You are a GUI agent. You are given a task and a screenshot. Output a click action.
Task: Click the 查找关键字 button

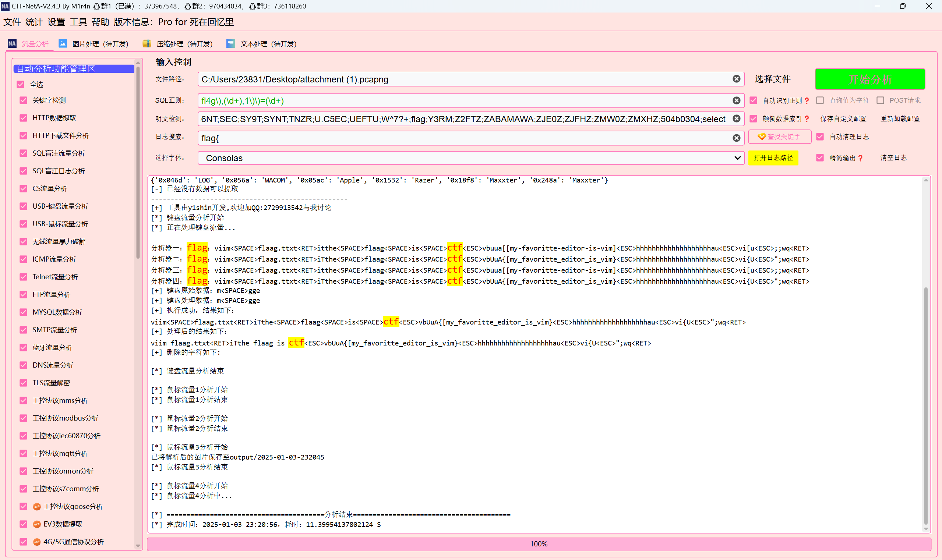(x=779, y=137)
